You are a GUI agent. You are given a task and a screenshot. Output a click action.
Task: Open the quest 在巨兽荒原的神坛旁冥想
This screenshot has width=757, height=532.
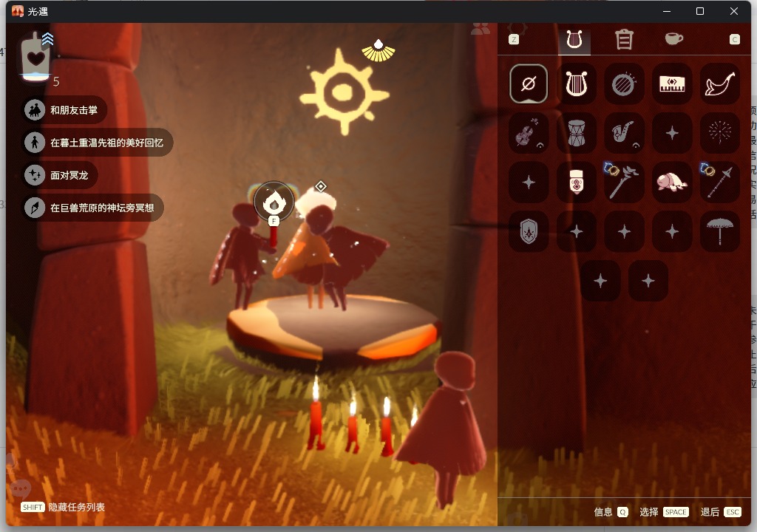[x=93, y=208]
